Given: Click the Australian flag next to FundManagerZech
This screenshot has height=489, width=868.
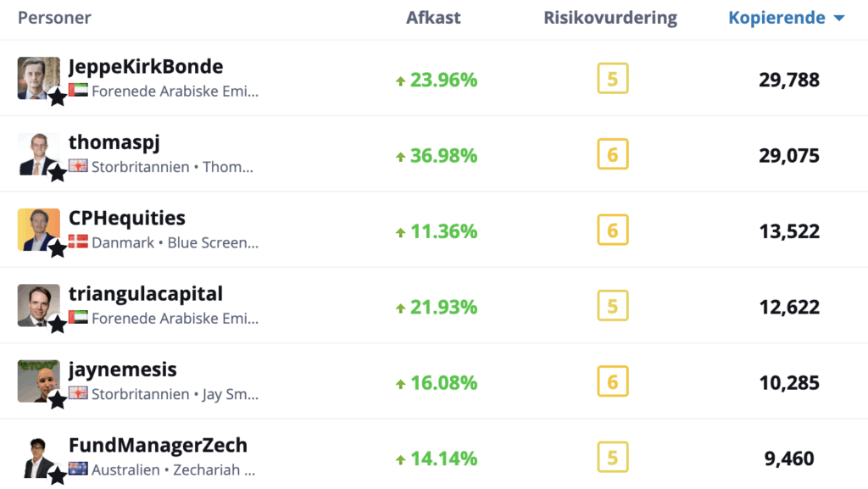Looking at the screenshot, I should pyautogui.click(x=77, y=469).
